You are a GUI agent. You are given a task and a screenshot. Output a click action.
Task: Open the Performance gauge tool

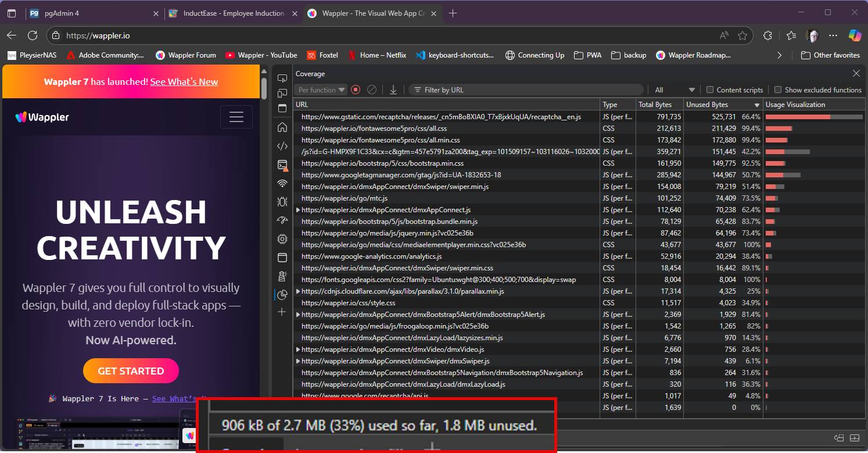(x=282, y=220)
